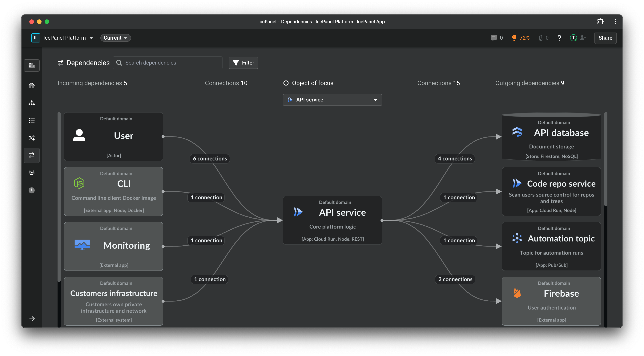Screen dimensions: 644x356
Task: Focus the Search dependencies field
Action: click(168, 63)
